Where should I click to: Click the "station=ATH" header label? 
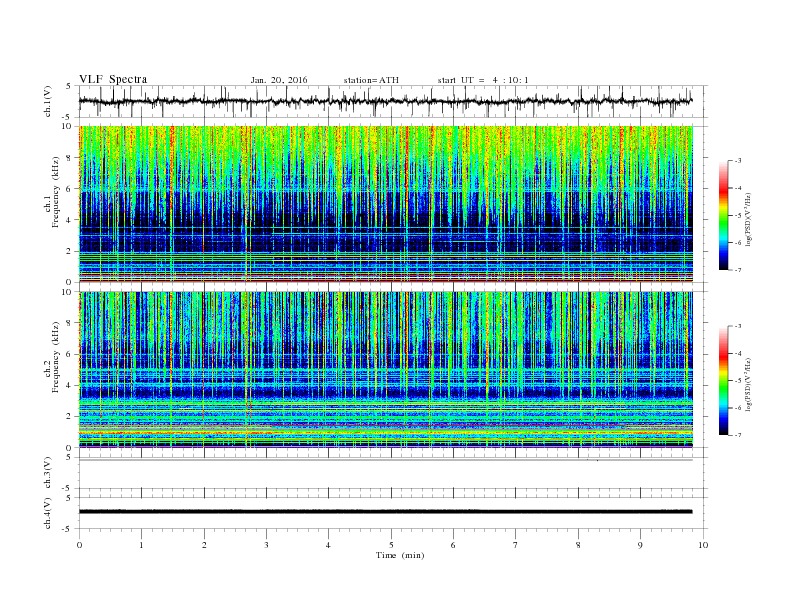pos(371,80)
